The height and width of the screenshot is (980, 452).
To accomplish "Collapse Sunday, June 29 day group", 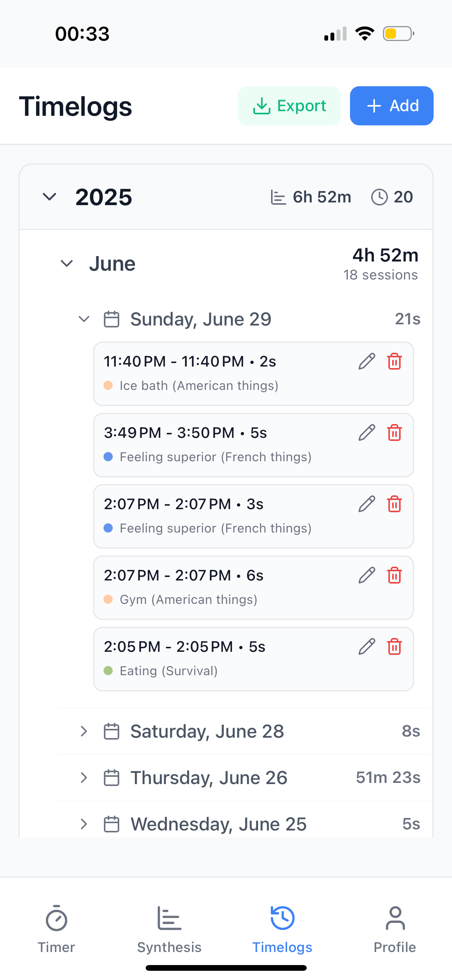I will 84,319.
